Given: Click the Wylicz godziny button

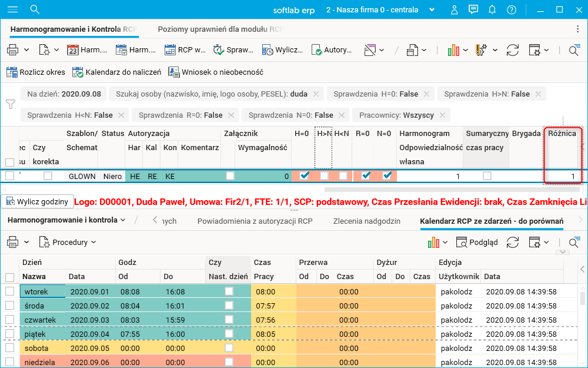Looking at the screenshot, I should (x=38, y=201).
